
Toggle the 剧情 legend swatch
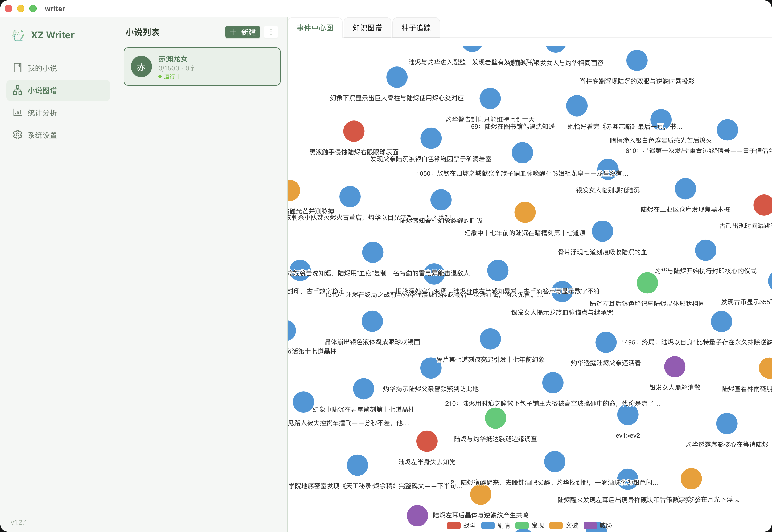point(488,525)
